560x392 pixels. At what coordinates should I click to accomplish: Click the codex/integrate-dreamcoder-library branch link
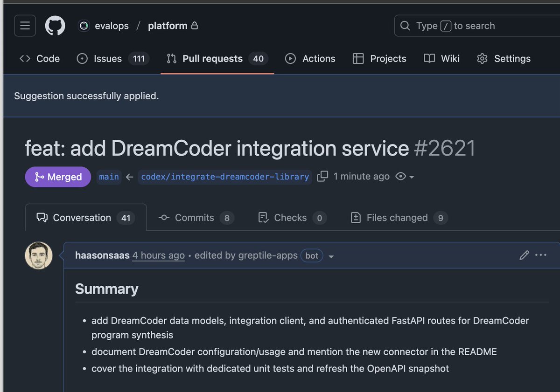pos(225,177)
